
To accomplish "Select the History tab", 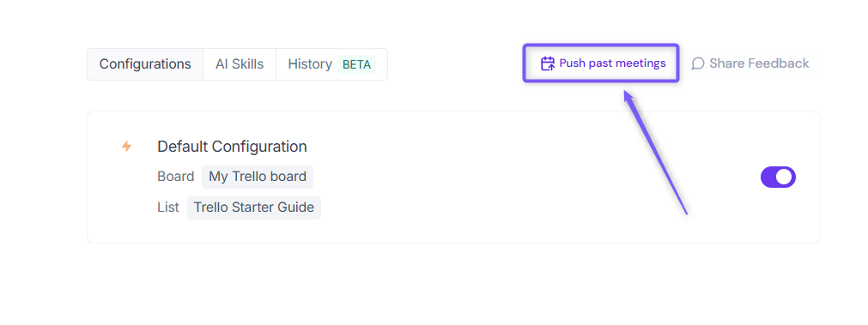I will tap(331, 64).
